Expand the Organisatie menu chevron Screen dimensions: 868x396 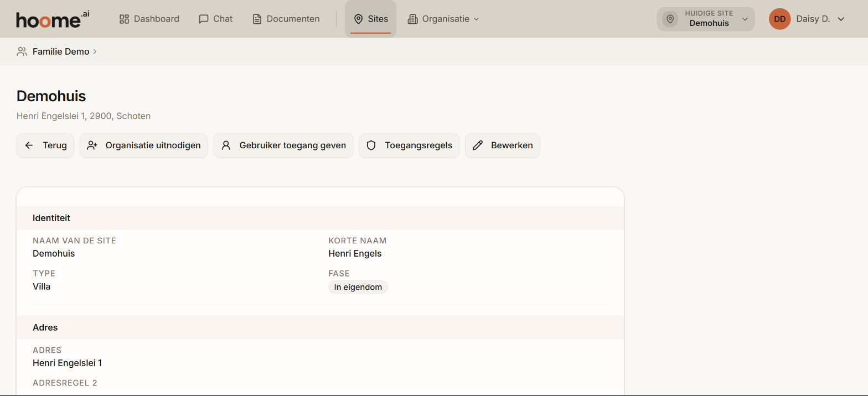(x=476, y=19)
